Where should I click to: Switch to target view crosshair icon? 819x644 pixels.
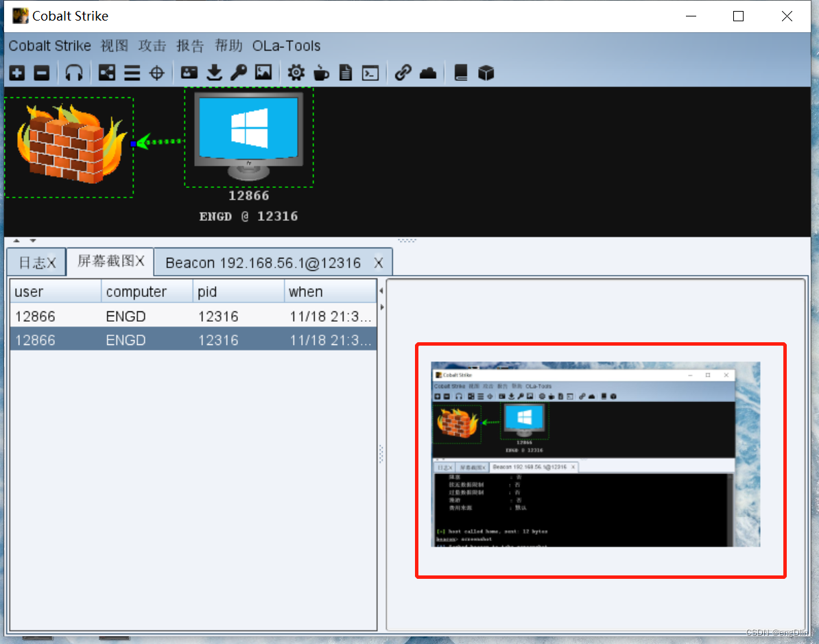pos(156,73)
